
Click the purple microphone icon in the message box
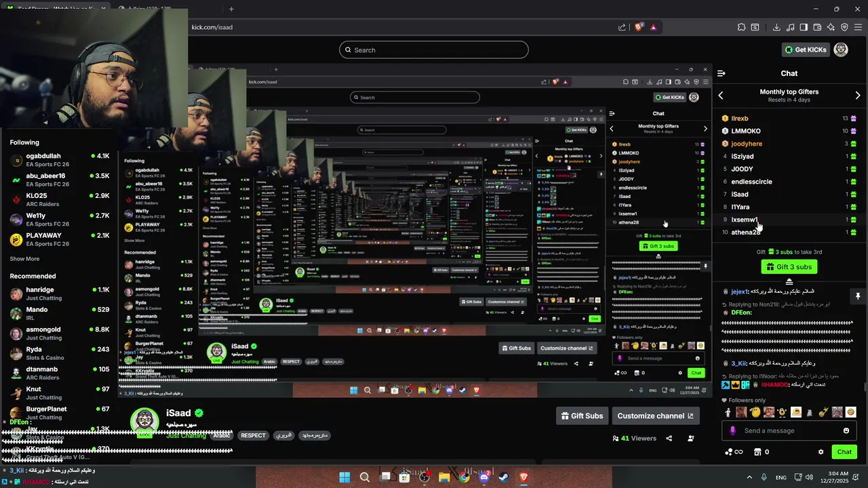[732, 430]
